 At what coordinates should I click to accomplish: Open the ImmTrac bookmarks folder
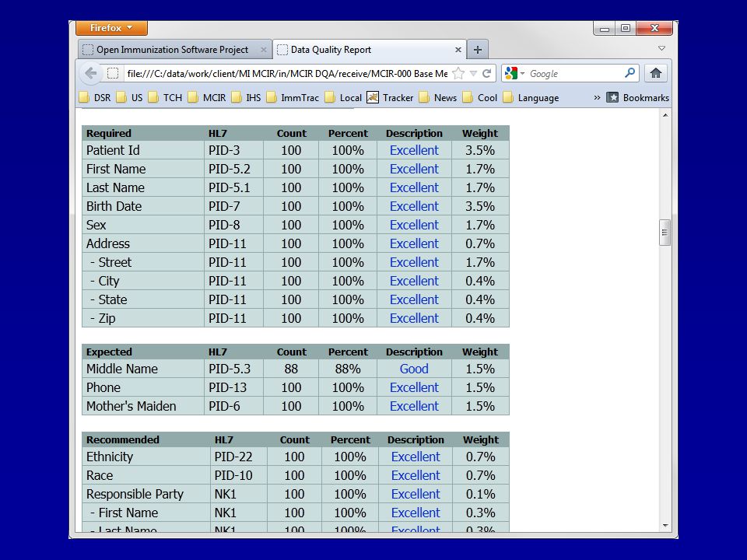[293, 98]
